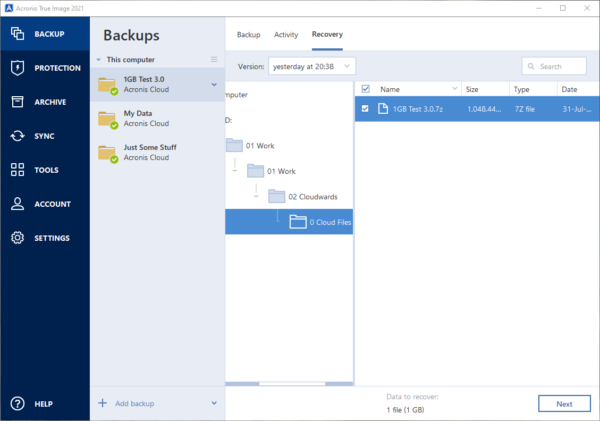The image size is (600, 421).
Task: Click the Just Some Stuff backup folder icon
Action: point(107,153)
